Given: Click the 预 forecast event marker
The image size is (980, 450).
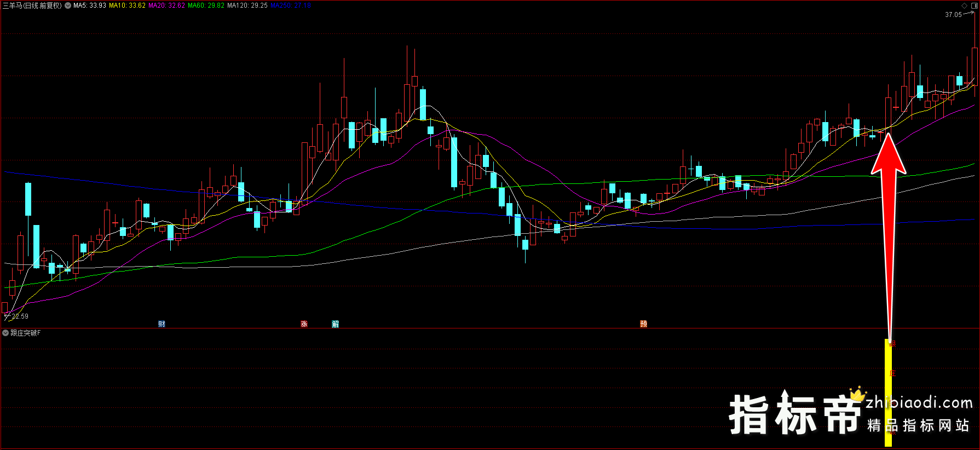Looking at the screenshot, I should pos(644,324).
